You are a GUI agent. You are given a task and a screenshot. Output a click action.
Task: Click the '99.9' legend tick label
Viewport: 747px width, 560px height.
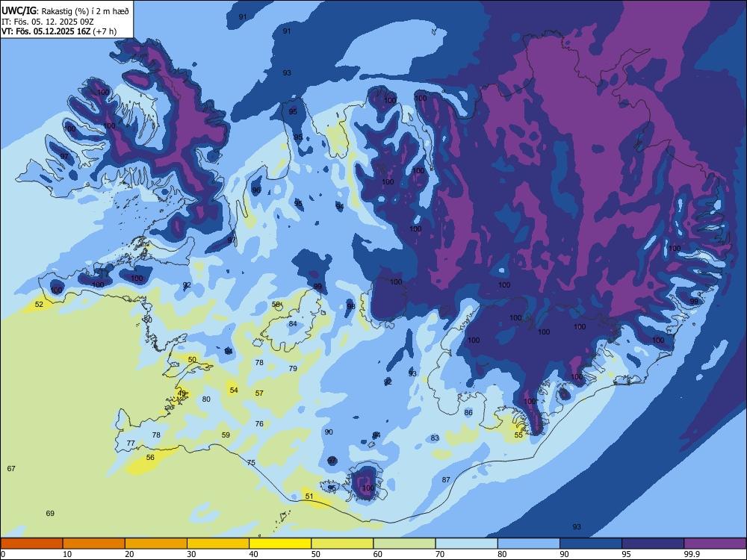692,554
